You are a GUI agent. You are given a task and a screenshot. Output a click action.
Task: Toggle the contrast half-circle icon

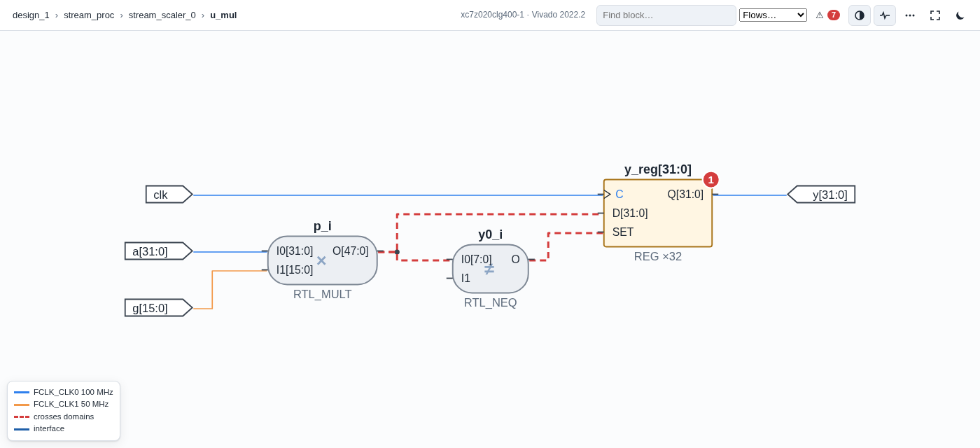coord(860,15)
